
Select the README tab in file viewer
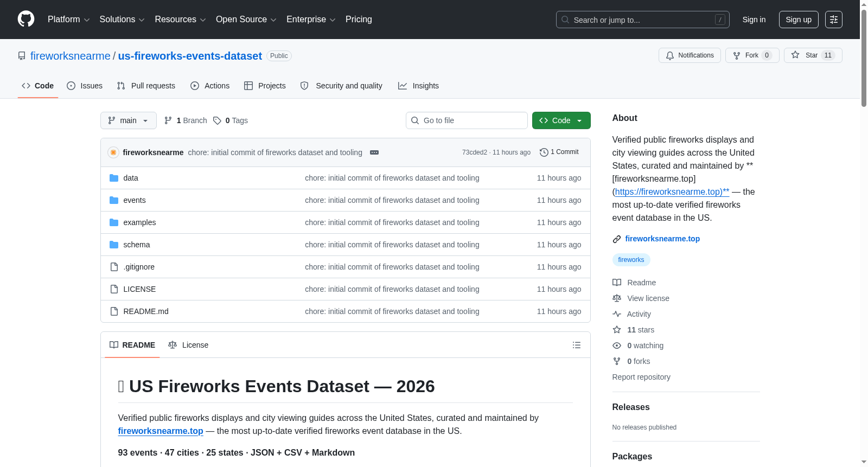click(132, 345)
